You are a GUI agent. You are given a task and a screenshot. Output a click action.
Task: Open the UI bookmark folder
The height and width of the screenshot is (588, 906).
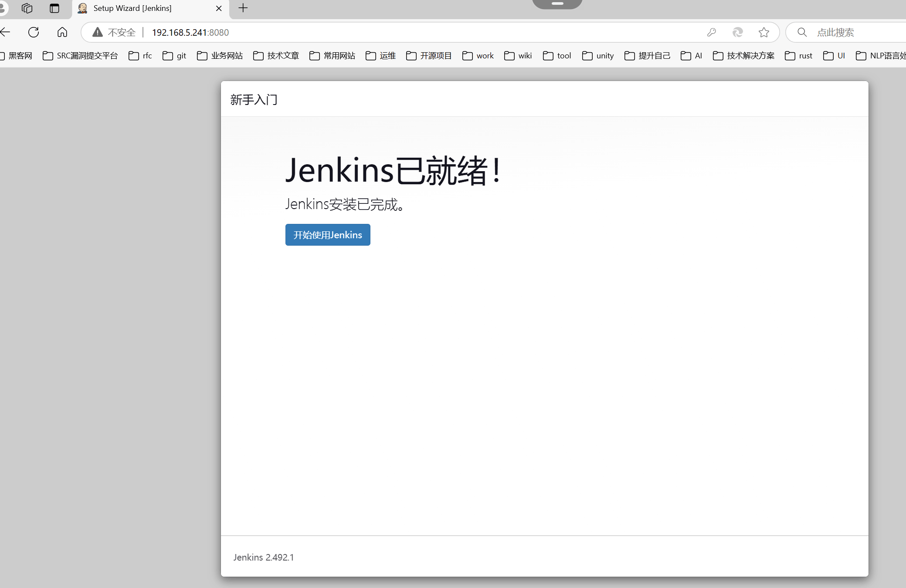point(834,56)
